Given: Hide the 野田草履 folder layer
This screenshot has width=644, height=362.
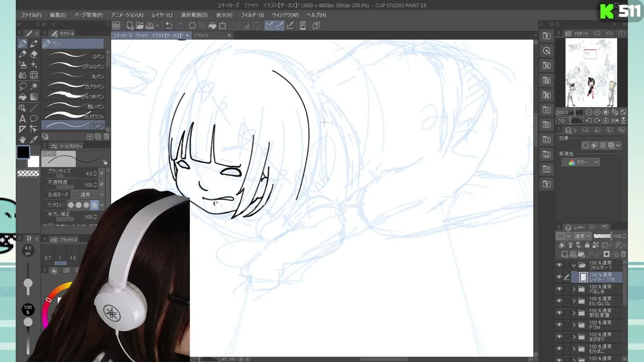Looking at the screenshot, I should pyautogui.click(x=559, y=313).
